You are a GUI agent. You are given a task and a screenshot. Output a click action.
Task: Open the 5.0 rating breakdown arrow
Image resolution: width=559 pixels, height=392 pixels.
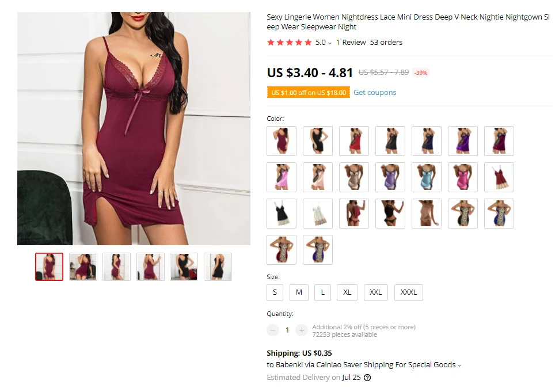coord(330,43)
